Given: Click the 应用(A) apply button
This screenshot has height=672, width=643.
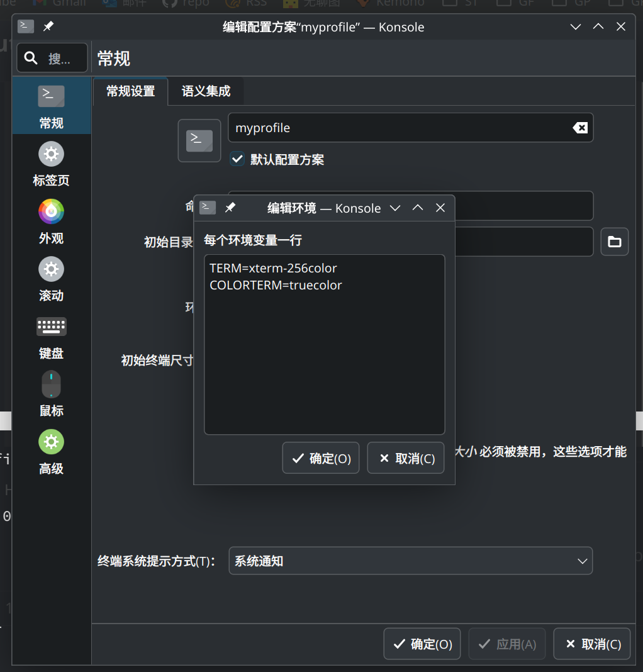Looking at the screenshot, I should (x=507, y=644).
